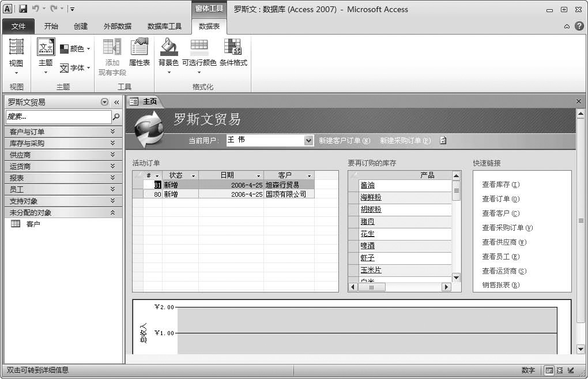The width and height of the screenshot is (588, 379).
Task: Switch to Form view icon in status bar
Action: click(x=549, y=370)
